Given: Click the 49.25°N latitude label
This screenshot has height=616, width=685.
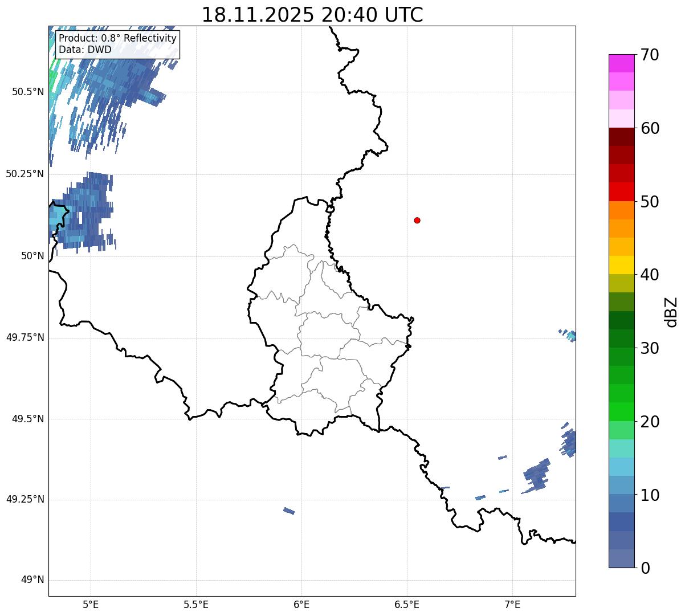Looking at the screenshot, I should click(x=25, y=500).
